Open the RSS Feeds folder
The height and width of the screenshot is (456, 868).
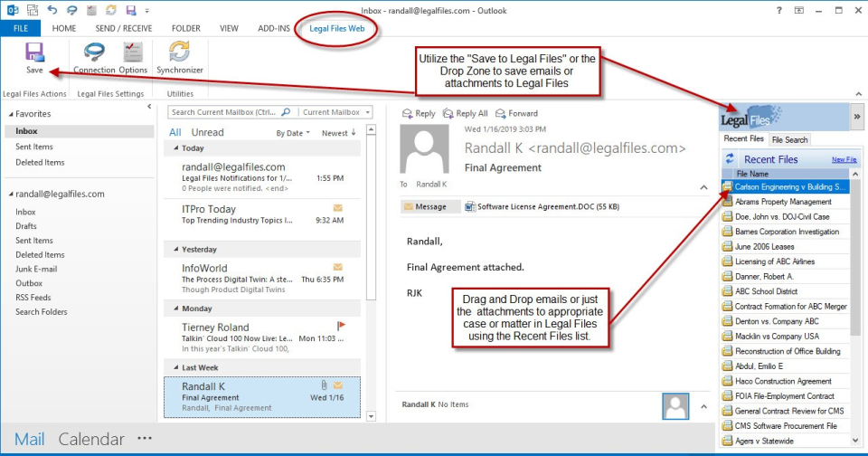click(x=33, y=298)
